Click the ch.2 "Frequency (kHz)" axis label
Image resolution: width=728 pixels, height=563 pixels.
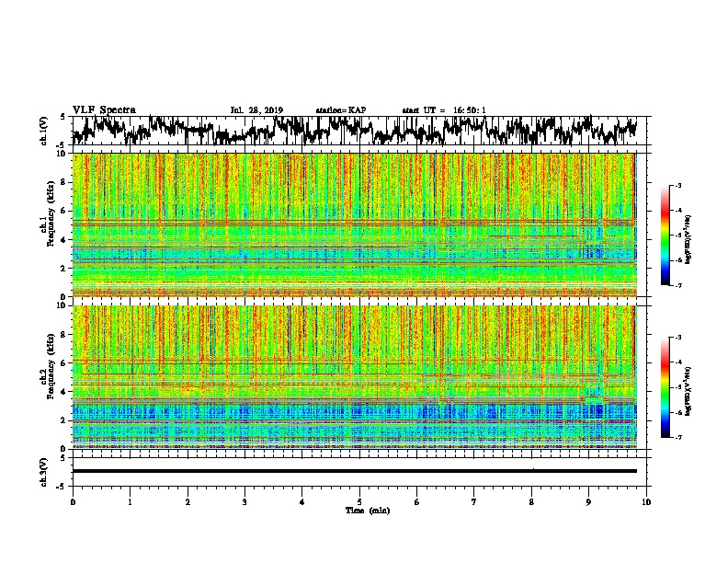[51, 366]
